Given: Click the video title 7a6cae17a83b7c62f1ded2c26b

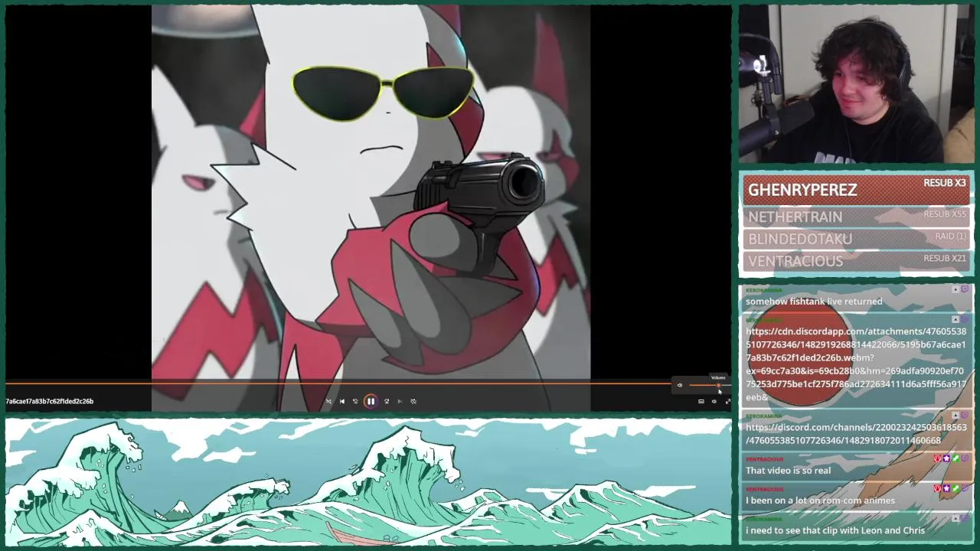Looking at the screenshot, I should click(50, 401).
